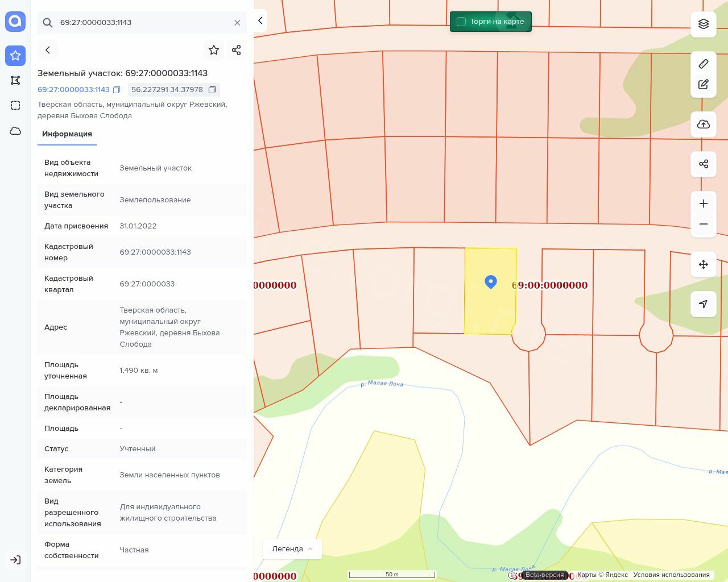This screenshot has height=582, width=728.
Task: Activate the draw and edit tool
Action: (x=704, y=85)
